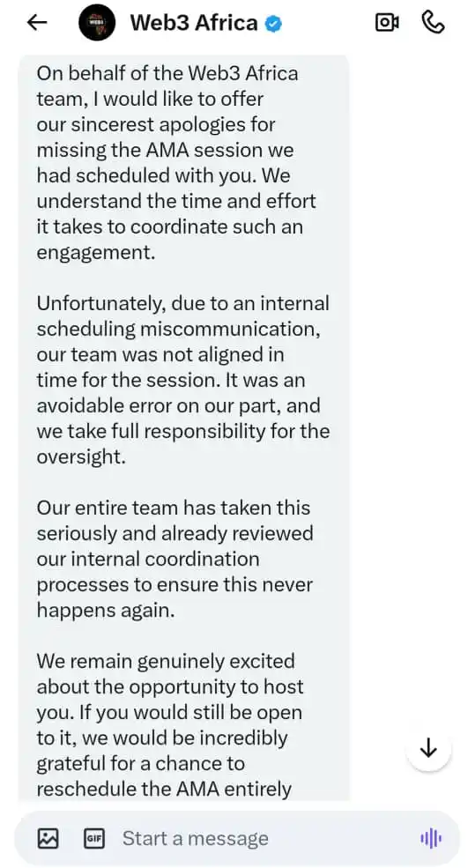Viewport: 475px width, 868px height.
Task: Tap the blue verified badge
Action: [x=274, y=23]
